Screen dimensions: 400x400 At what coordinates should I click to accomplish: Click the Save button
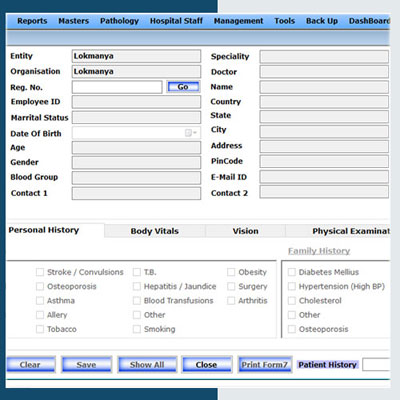click(x=86, y=364)
